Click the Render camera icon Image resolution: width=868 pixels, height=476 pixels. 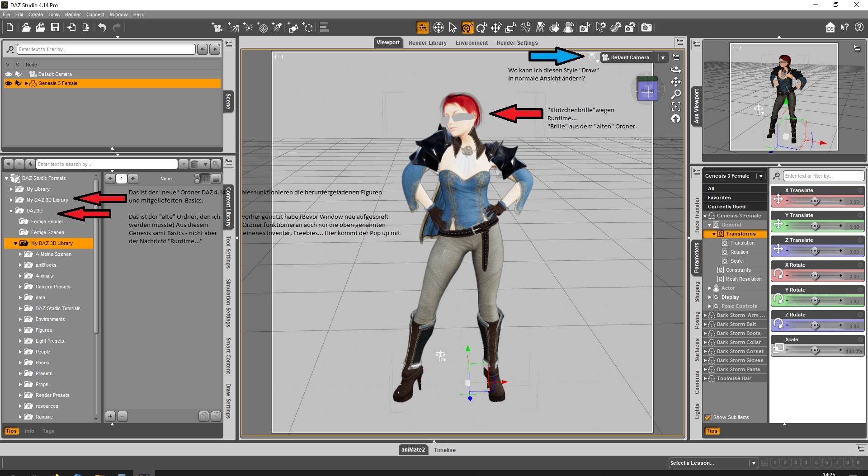[x=646, y=28]
